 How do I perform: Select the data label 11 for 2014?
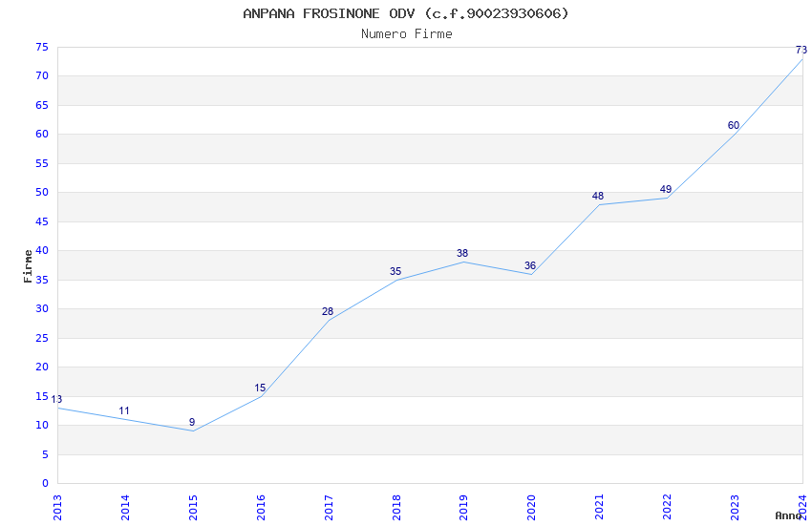coord(124,410)
